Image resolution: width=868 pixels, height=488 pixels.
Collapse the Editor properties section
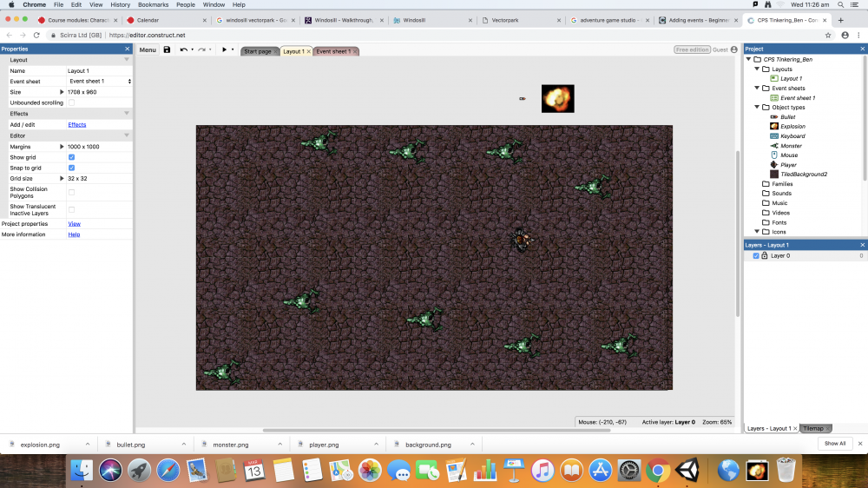126,135
